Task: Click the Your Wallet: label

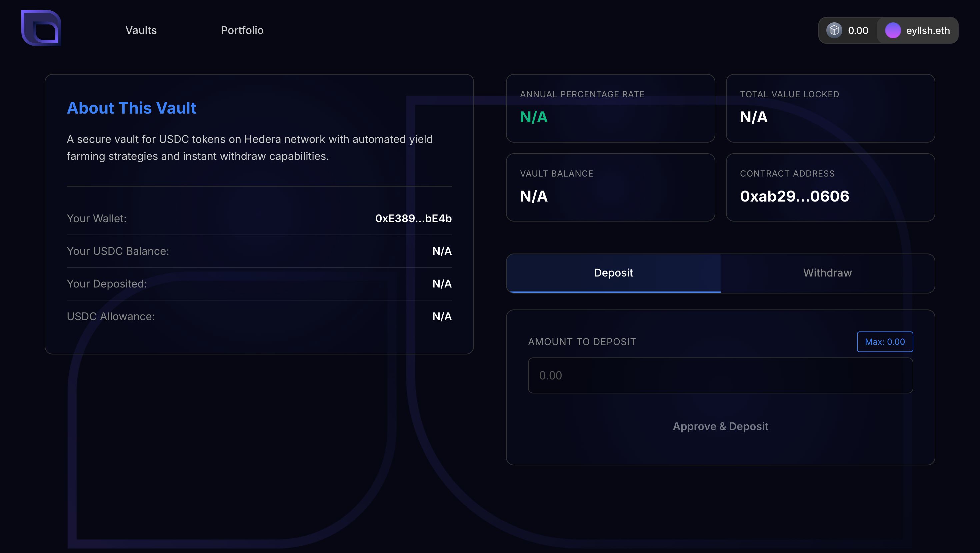Action: [x=97, y=218]
